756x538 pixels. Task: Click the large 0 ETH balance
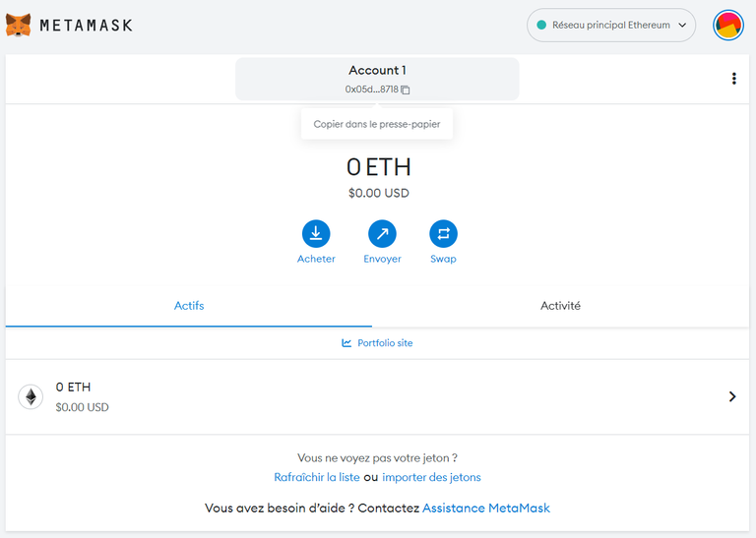(378, 167)
